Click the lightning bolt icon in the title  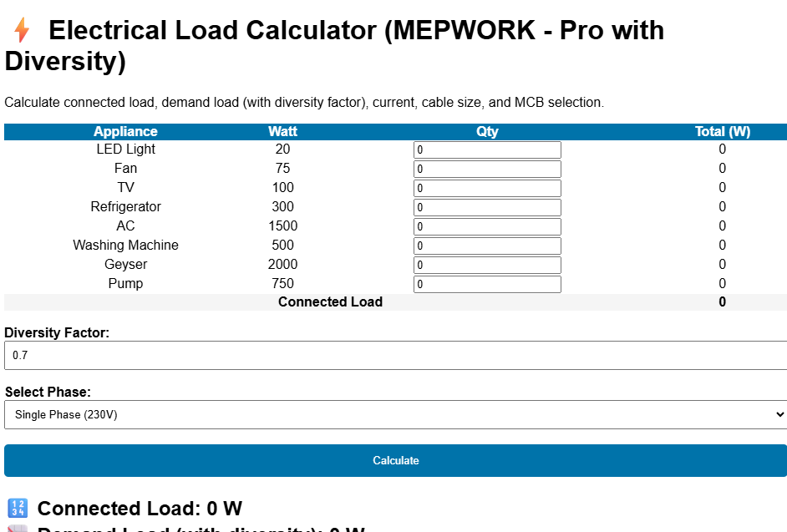pyautogui.click(x=21, y=30)
